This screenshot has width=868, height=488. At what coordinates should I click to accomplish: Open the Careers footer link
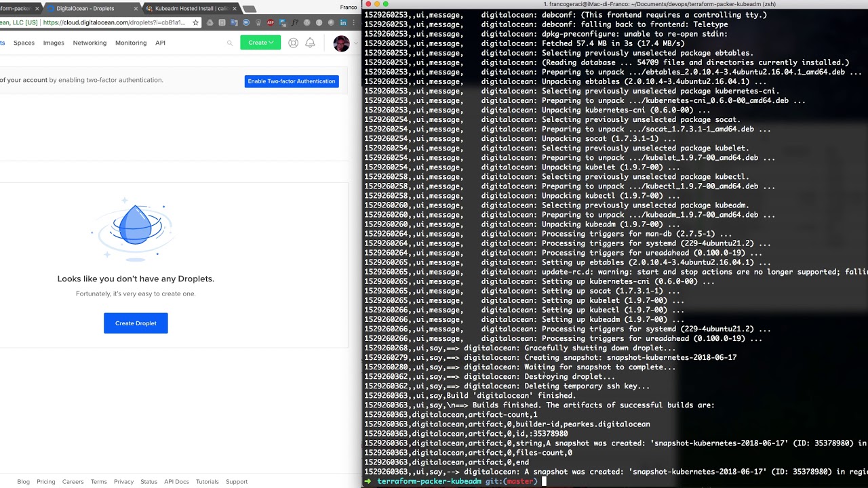point(73,482)
